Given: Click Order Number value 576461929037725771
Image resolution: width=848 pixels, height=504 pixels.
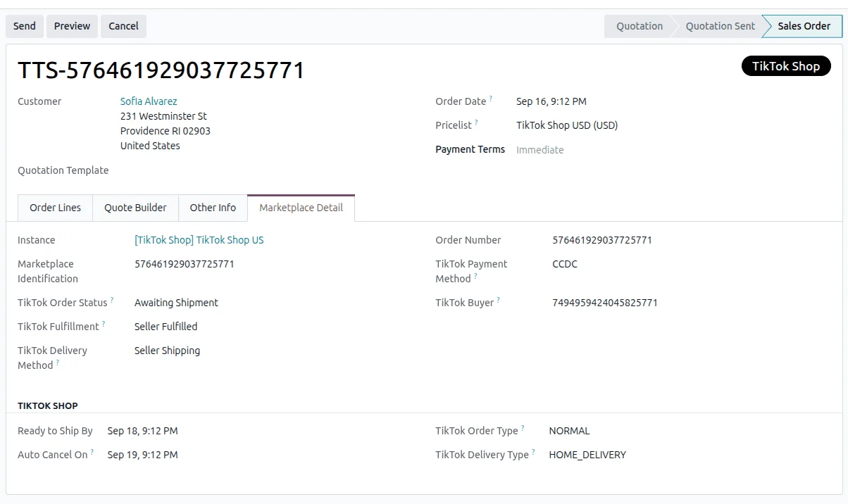Looking at the screenshot, I should (602, 240).
